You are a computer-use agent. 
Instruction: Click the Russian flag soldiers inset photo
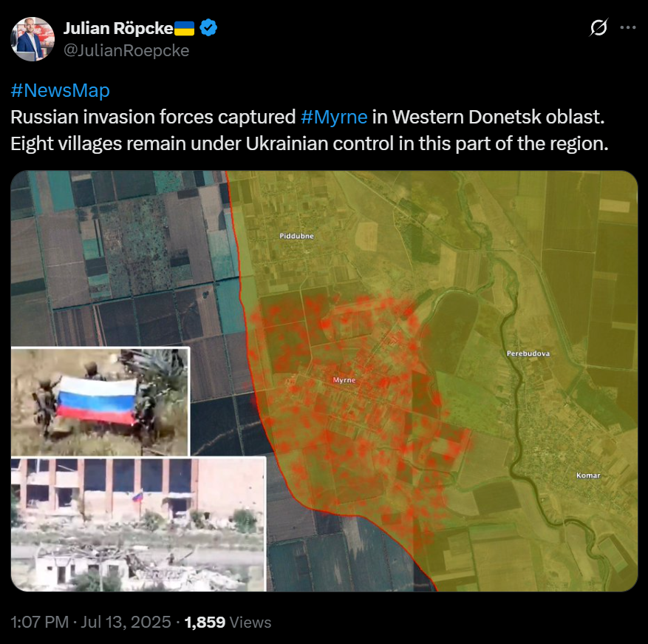pos(100,401)
